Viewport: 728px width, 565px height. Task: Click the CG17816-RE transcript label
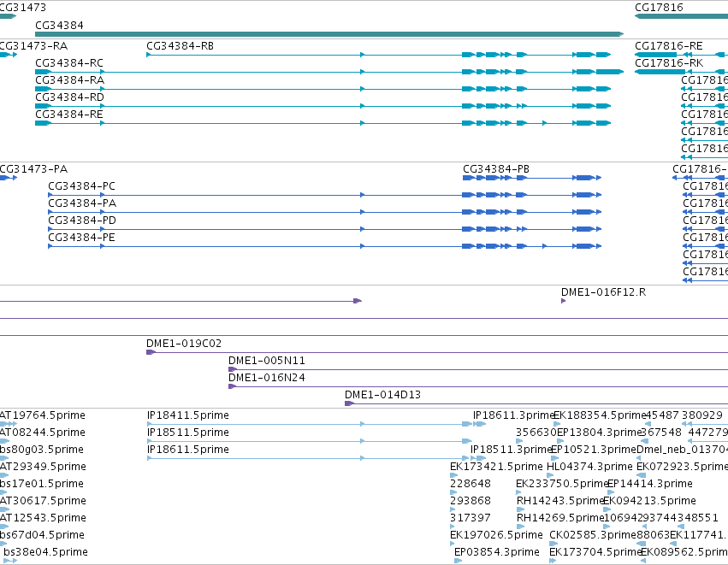pyautogui.click(x=669, y=46)
